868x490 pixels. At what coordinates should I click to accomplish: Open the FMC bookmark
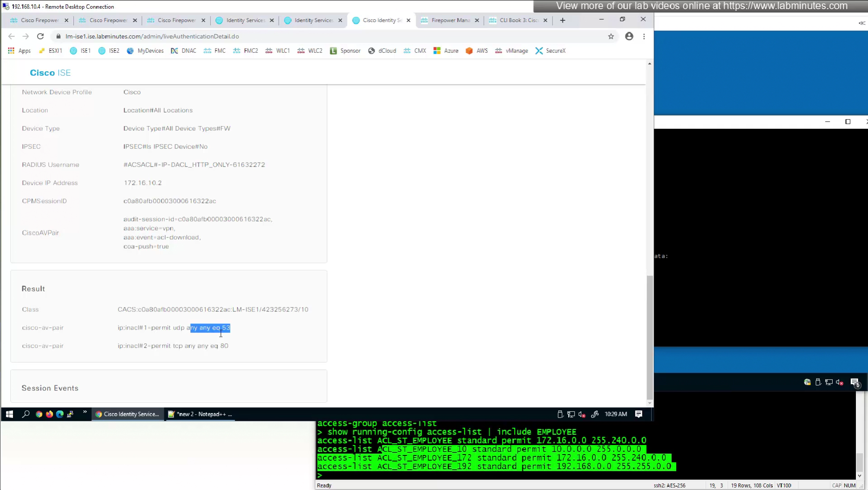[215, 51]
